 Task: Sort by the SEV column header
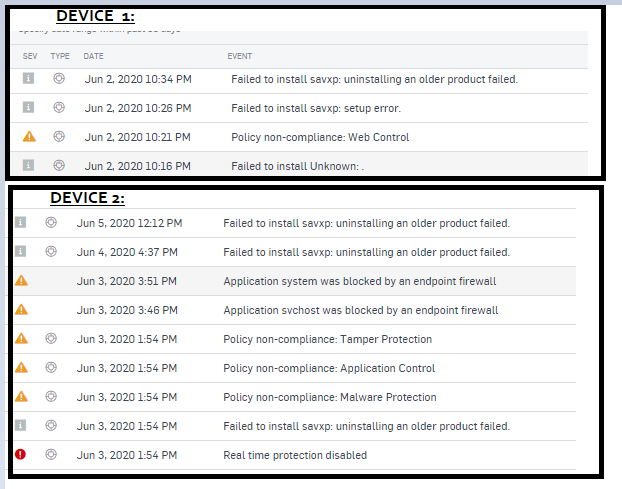click(x=30, y=56)
